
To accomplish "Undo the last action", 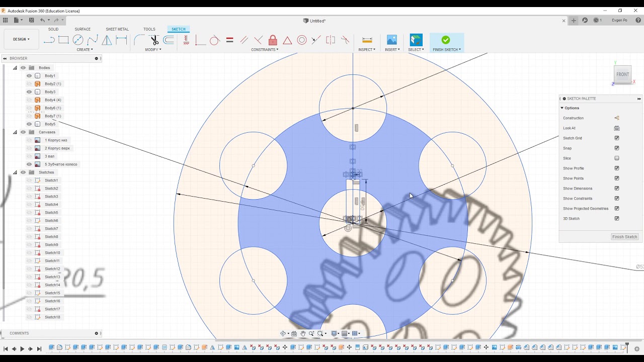I will [43, 21].
